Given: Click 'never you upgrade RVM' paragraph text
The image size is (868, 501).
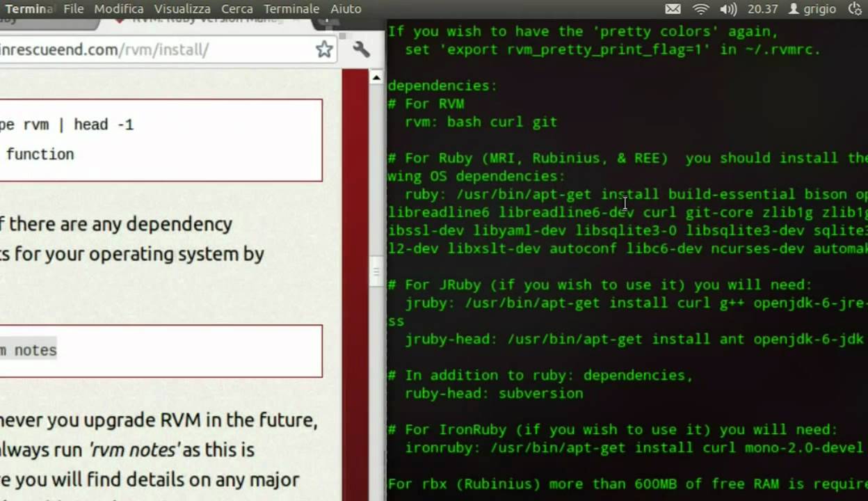Looking at the screenshot, I should [159, 420].
